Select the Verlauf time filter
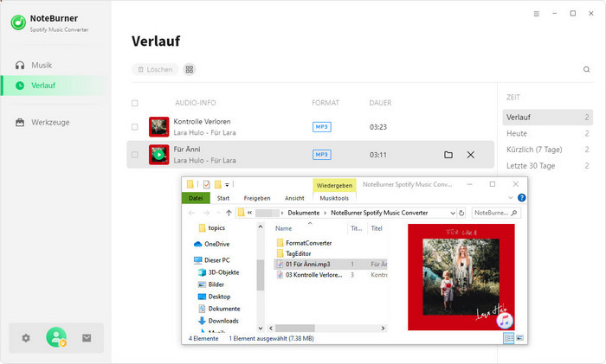The width and height of the screenshot is (606, 364). click(548, 118)
